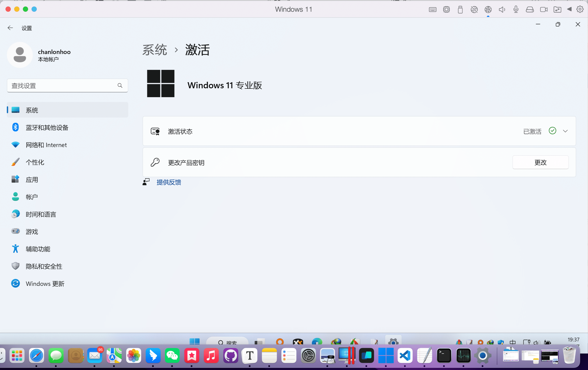Open the VM hard disk toolbar icon
Viewport: 588px width, 370px height.
[x=530, y=10]
